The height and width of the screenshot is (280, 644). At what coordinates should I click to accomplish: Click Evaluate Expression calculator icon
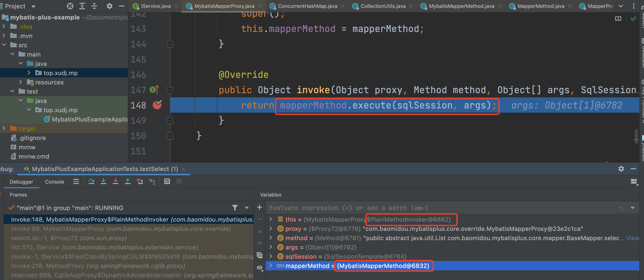(x=167, y=181)
